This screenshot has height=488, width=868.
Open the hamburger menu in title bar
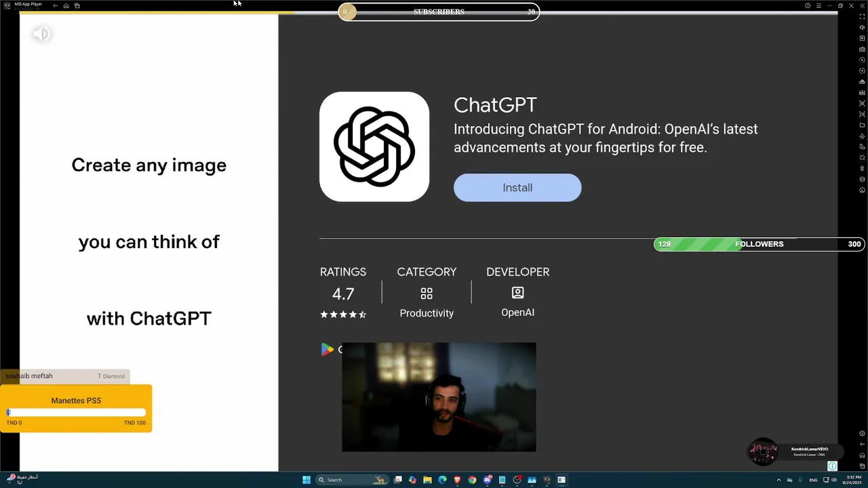coord(818,5)
